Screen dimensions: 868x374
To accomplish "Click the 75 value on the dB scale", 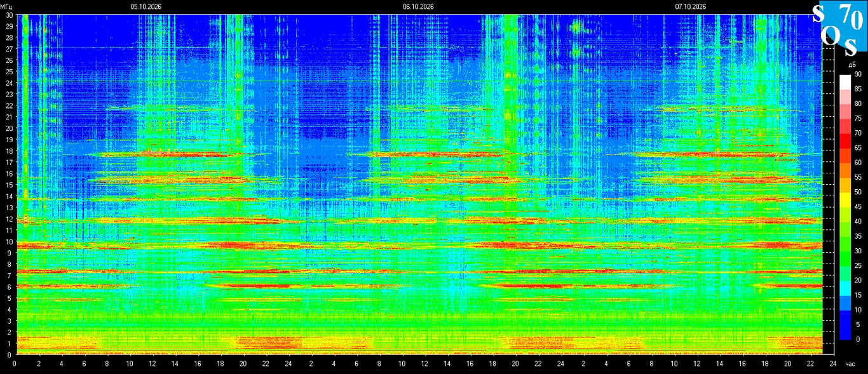I will click(x=858, y=118).
